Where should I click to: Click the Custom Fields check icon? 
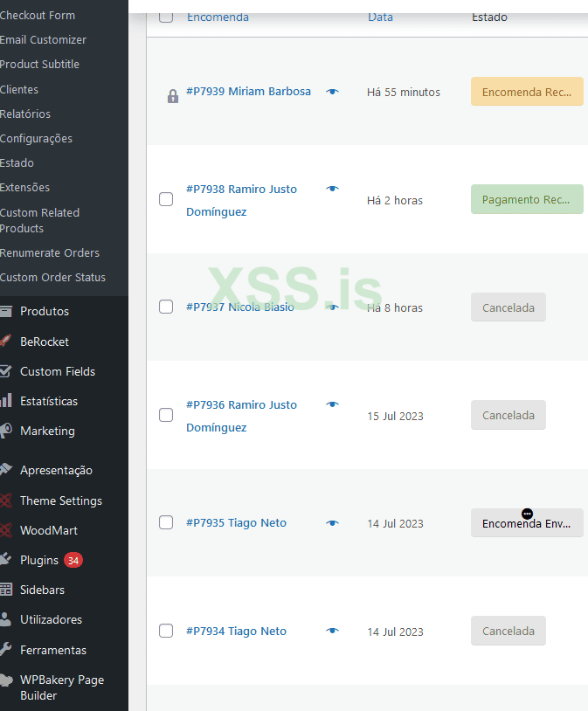click(5, 371)
